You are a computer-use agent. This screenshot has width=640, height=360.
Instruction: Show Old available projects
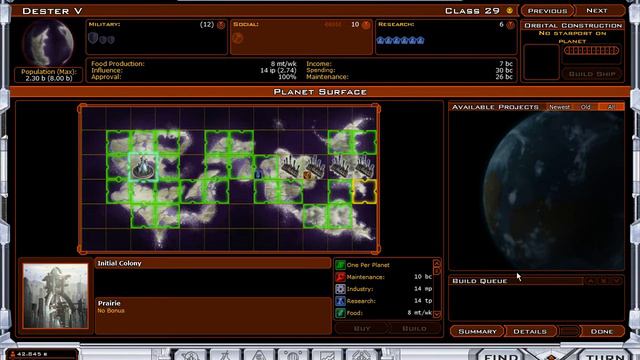pos(586,107)
